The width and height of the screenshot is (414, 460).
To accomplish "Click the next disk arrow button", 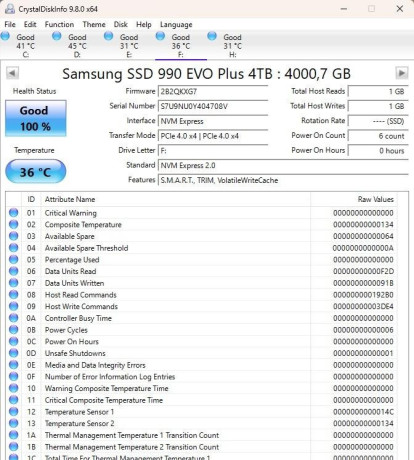I will [x=402, y=73].
